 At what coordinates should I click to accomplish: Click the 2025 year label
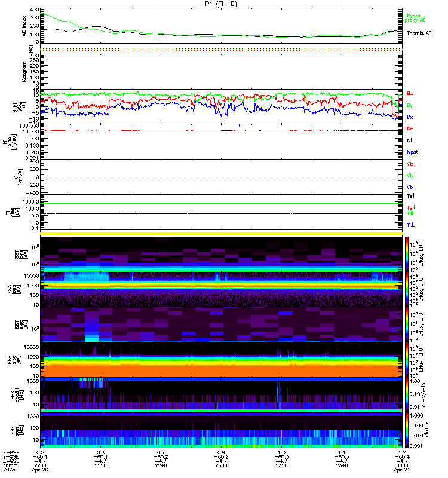click(9, 470)
